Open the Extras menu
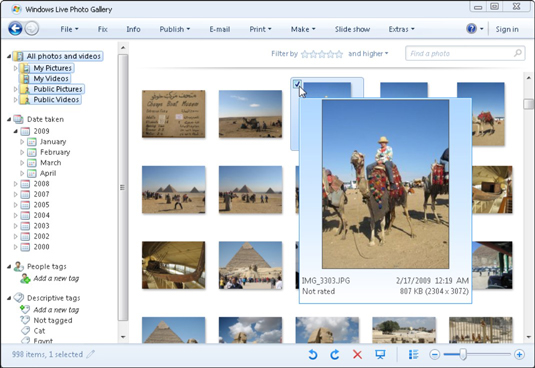 pos(402,29)
